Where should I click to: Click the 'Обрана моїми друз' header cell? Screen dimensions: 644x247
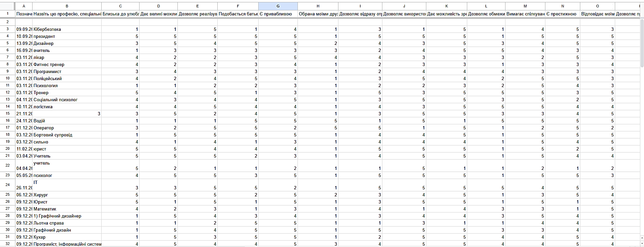318,14
